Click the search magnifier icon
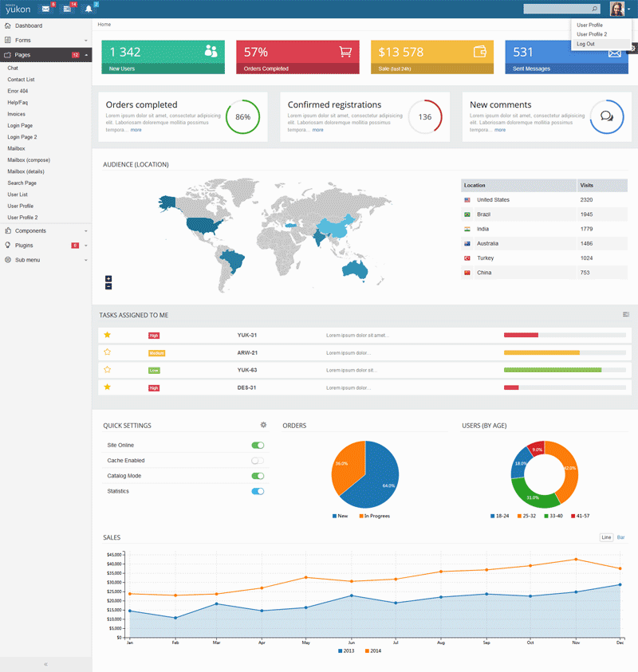 click(594, 9)
